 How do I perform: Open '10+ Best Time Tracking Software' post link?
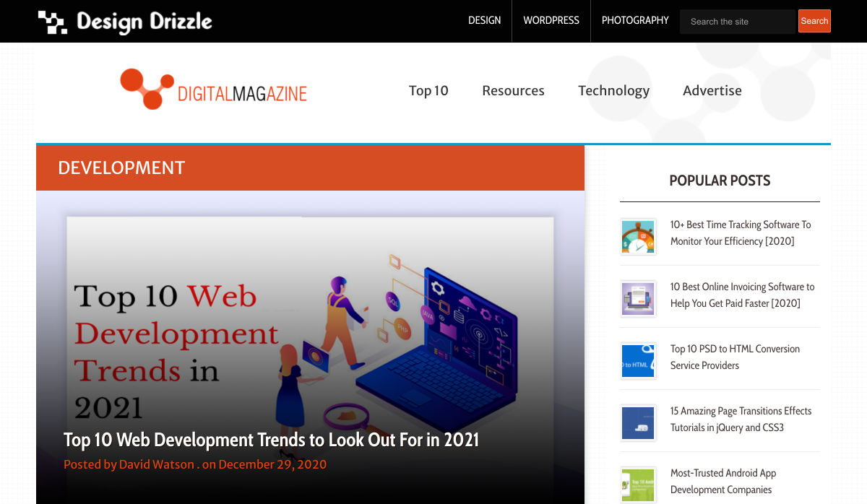click(x=741, y=233)
